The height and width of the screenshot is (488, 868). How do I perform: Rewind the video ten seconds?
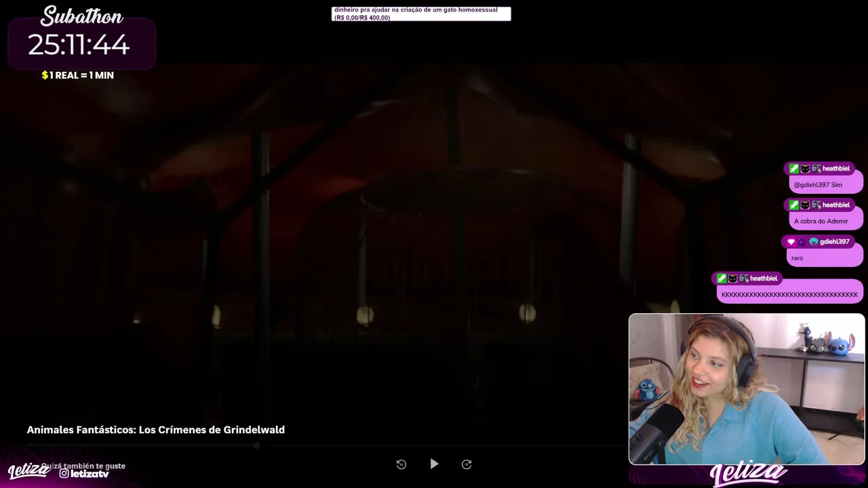pyautogui.click(x=401, y=464)
